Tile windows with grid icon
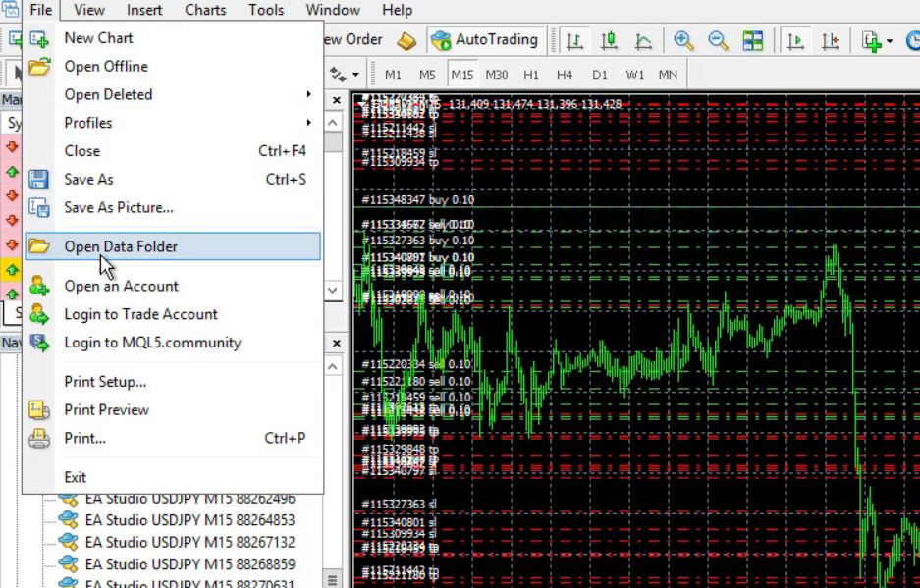Image resolution: width=920 pixels, height=588 pixels. pos(753,40)
